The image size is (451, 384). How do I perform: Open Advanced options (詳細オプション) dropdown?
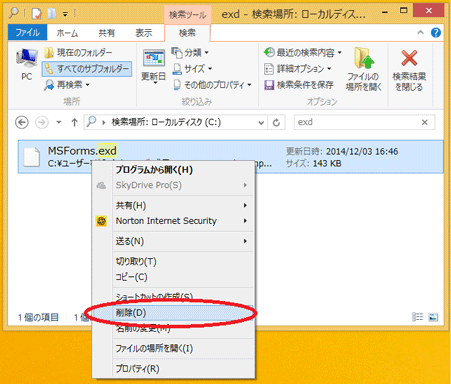coord(298,69)
